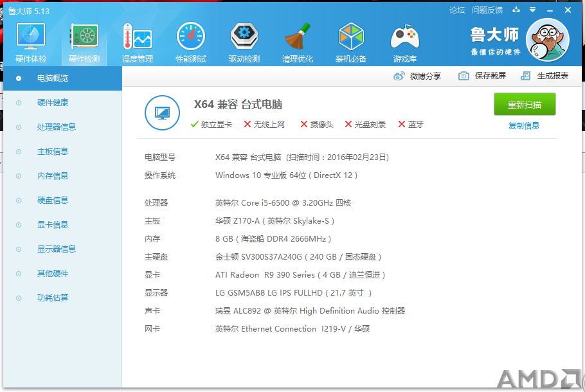Click the 瑞昱 ALC892 sound card value
The height and width of the screenshot is (392, 585).
pyautogui.click(x=310, y=311)
